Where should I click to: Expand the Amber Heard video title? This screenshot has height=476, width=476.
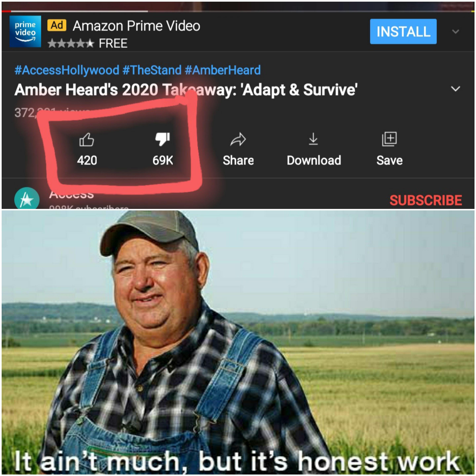186,90
